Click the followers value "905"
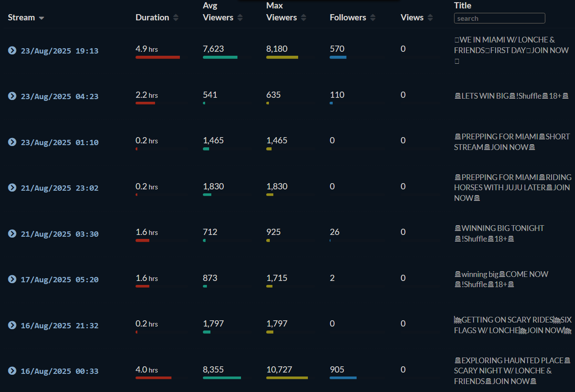Screen dimensions: 575x392 337,369
